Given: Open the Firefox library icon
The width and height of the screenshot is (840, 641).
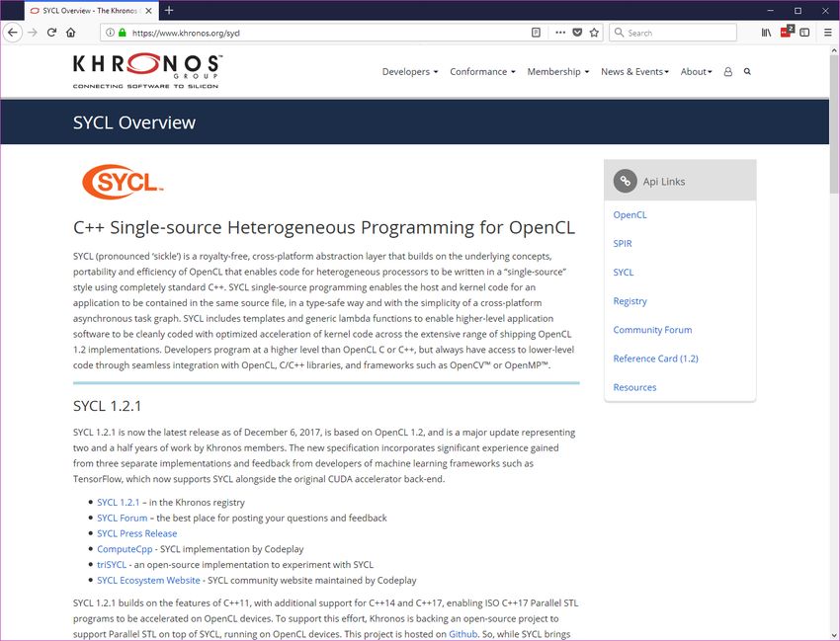Looking at the screenshot, I should pyautogui.click(x=767, y=33).
